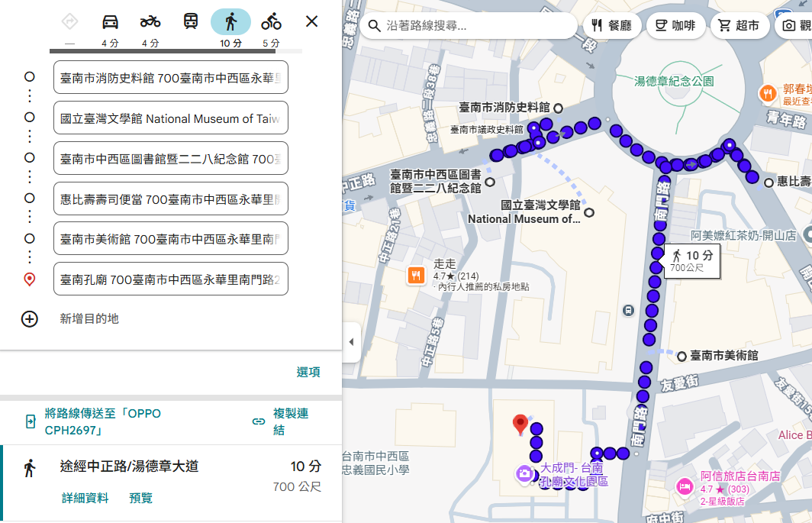Click 湯德章紀念公園 label on map

pos(675,82)
